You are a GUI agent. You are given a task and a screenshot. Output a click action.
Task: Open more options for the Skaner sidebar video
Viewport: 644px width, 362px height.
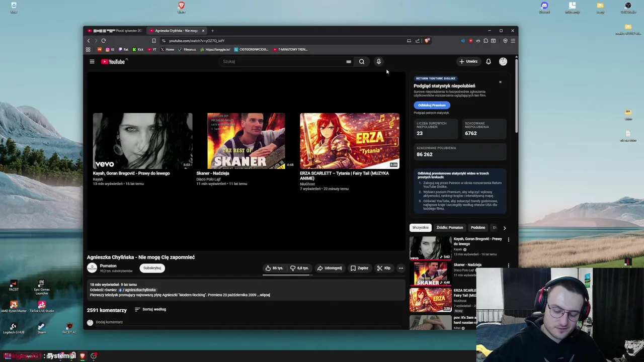pos(508,265)
